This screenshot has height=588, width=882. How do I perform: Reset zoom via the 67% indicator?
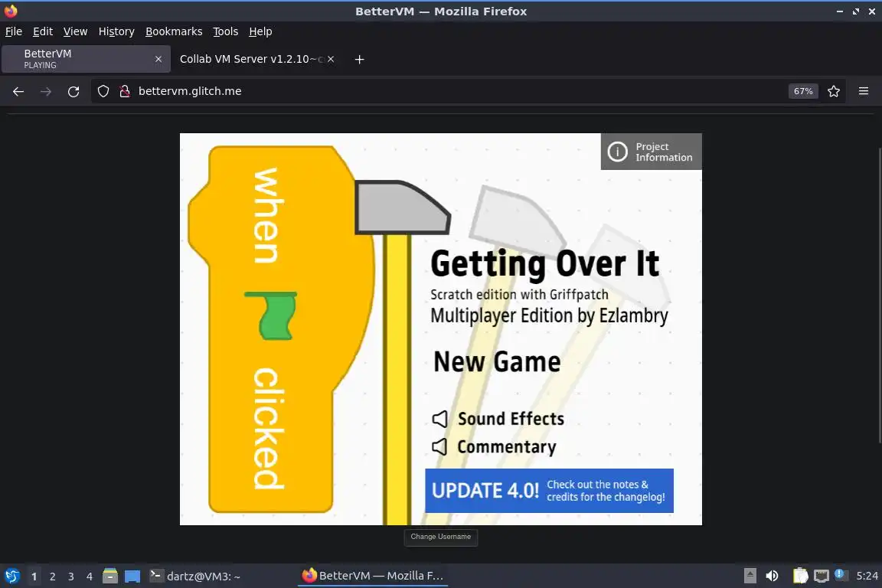coord(802,91)
